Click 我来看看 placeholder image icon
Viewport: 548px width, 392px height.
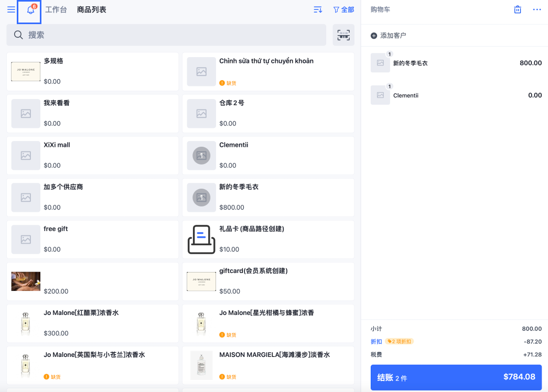pos(26,114)
